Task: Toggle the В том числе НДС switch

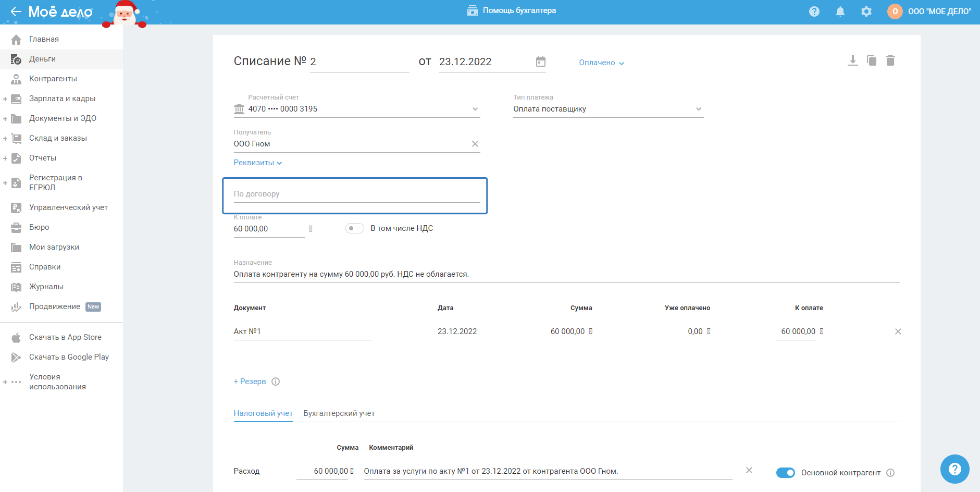Action: (355, 228)
